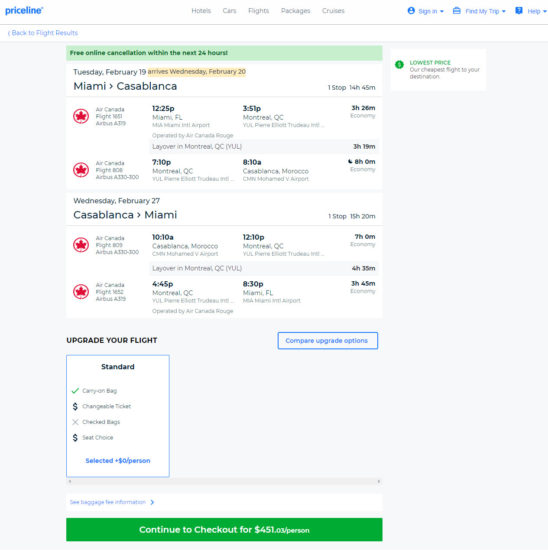This screenshot has height=550, width=548.
Task: Expand the Find My Trip dropdown arrow
Action: (x=503, y=11)
